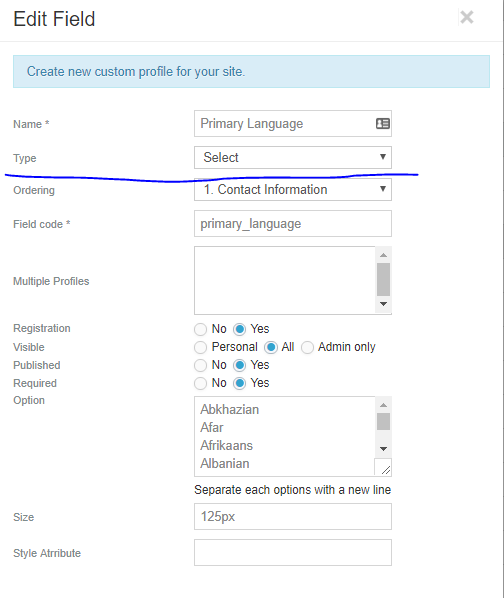Screen dimensions: 504x598
Task: Click Multiple Profiles scroll down arrow
Action: [x=384, y=304]
